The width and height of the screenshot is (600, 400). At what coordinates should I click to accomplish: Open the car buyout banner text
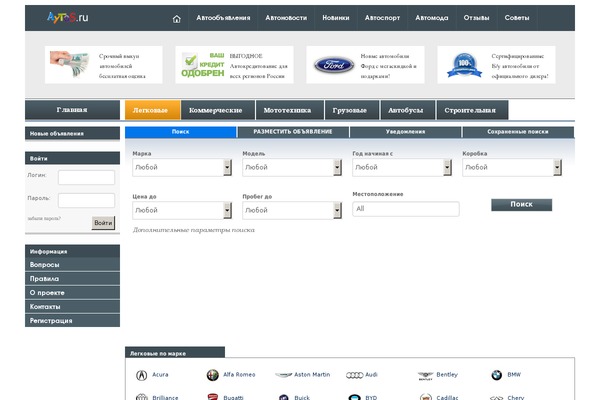pyautogui.click(x=122, y=66)
